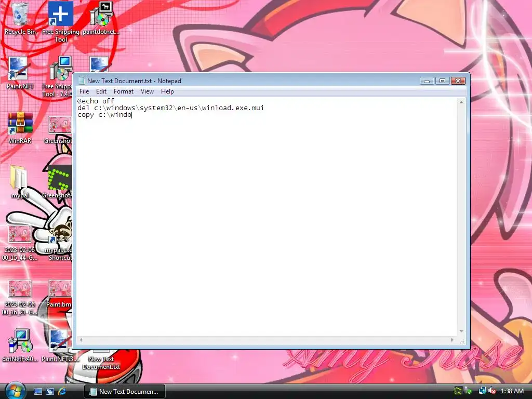The image size is (532, 399).
Task: Click the muted volume tray icon
Action: 492,391
